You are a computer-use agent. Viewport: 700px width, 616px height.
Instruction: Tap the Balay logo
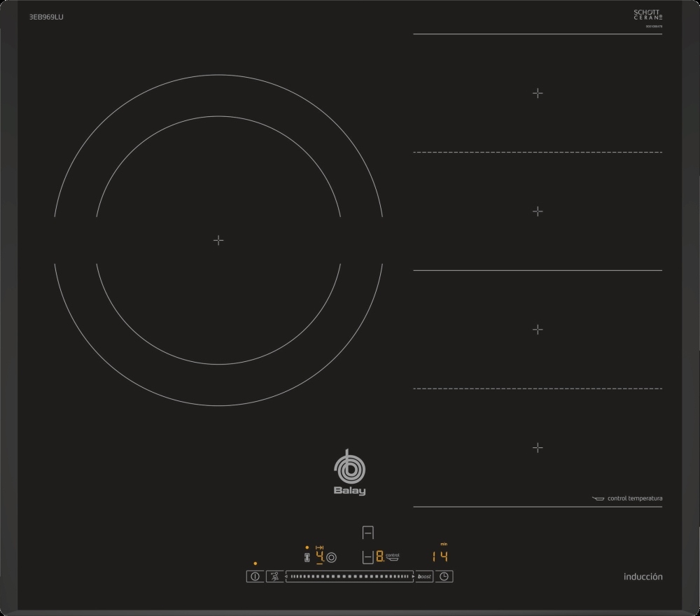click(x=348, y=473)
